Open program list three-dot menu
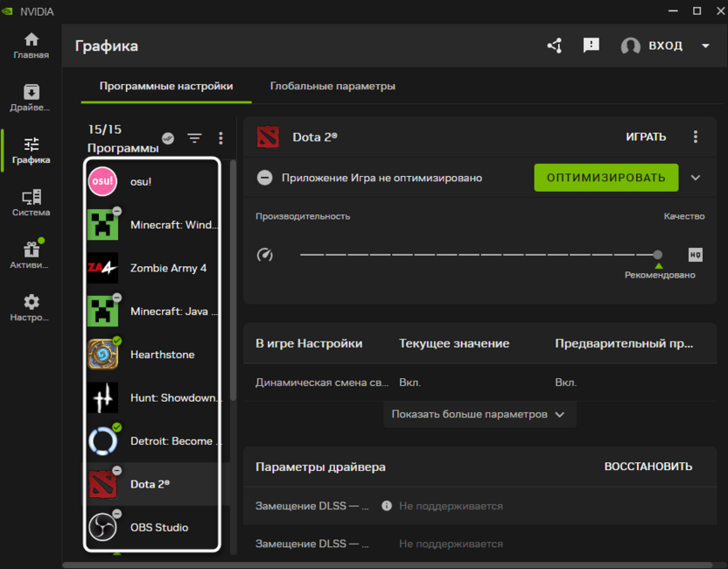The height and width of the screenshot is (569, 728). (220, 138)
